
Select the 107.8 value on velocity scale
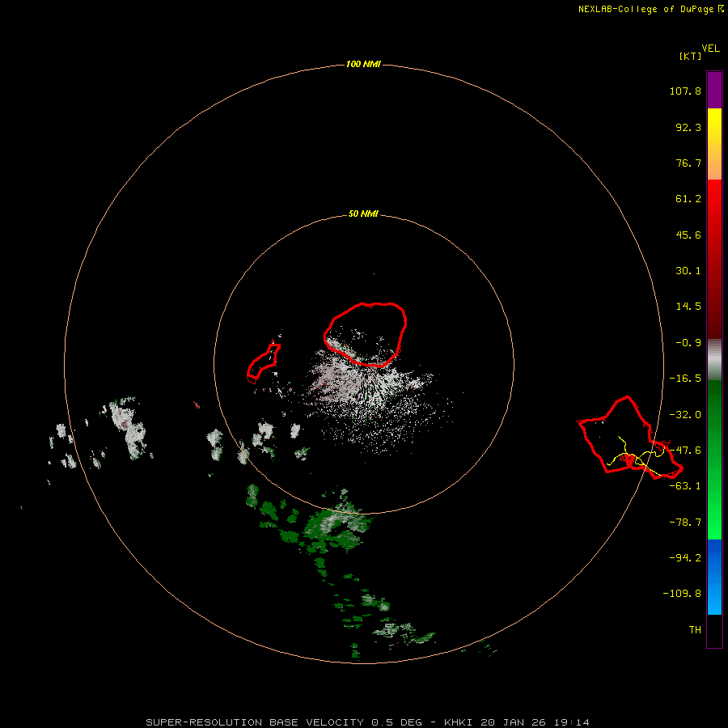685,91
